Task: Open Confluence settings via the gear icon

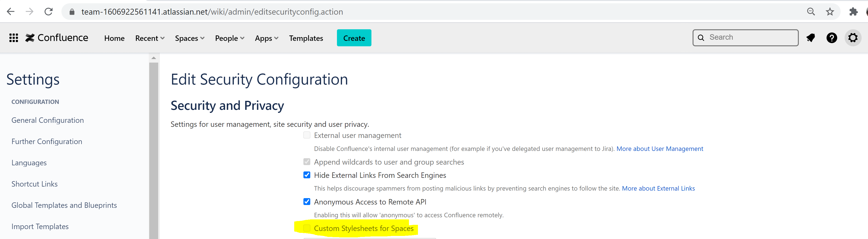Action: 852,38
